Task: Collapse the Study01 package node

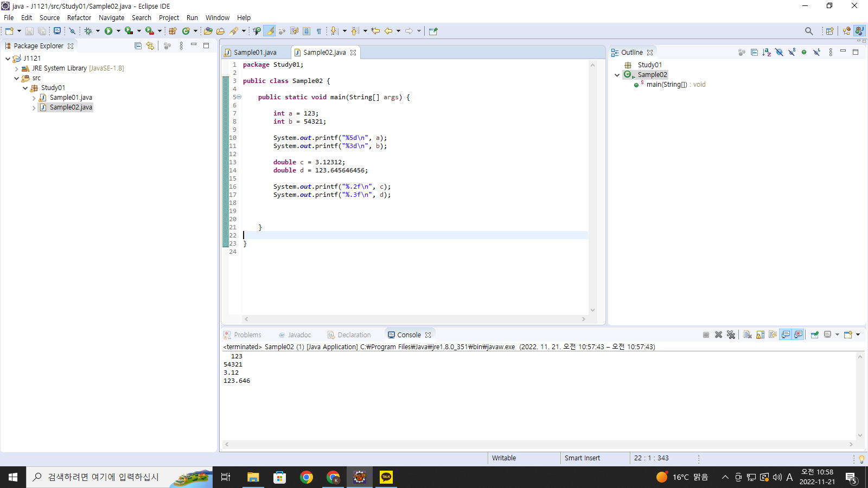Action: click(25, 88)
